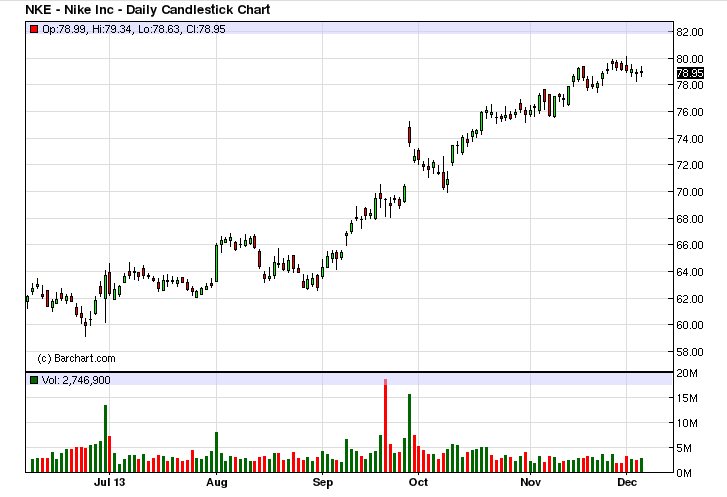Click the 80.00 price axis label
The width and height of the screenshot is (727, 497).
point(690,59)
